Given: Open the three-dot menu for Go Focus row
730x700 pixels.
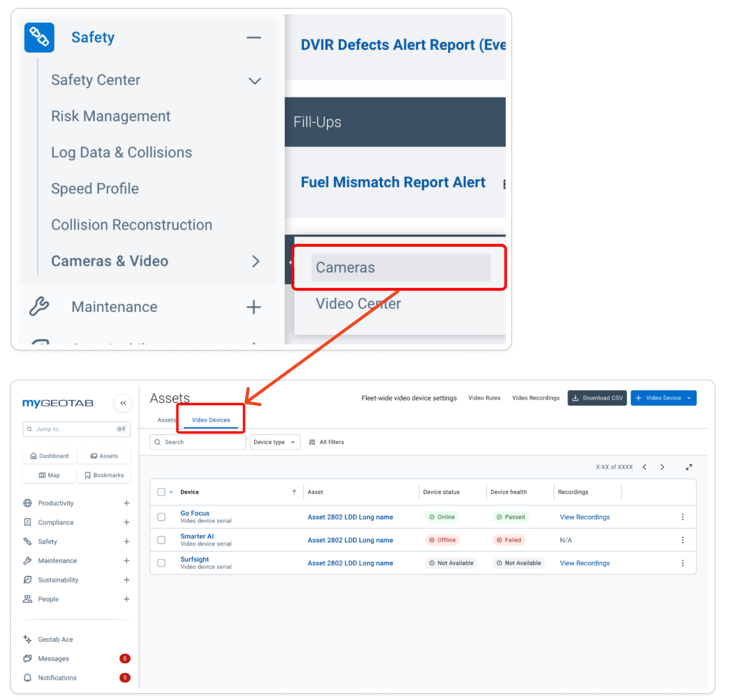Looking at the screenshot, I should tap(682, 517).
